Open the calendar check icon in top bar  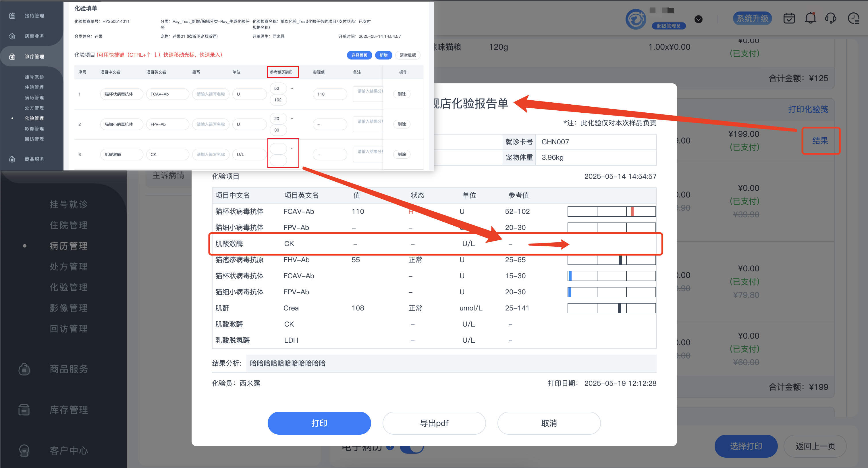pyautogui.click(x=789, y=18)
